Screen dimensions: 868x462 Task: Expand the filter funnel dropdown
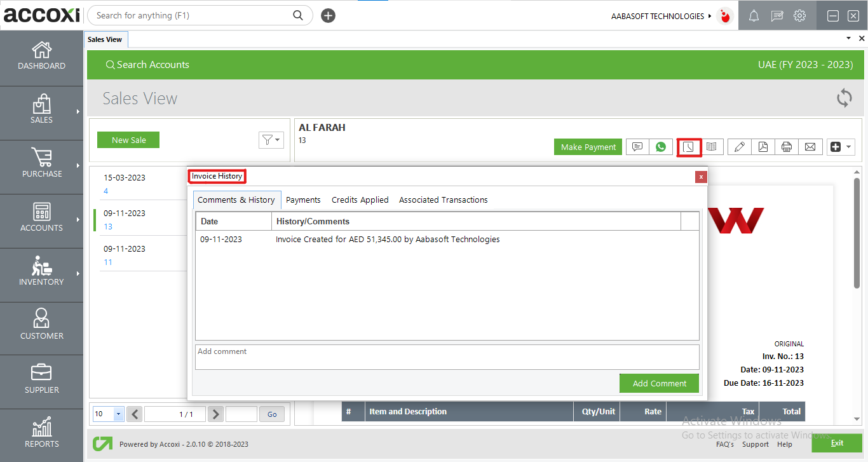[x=271, y=140]
